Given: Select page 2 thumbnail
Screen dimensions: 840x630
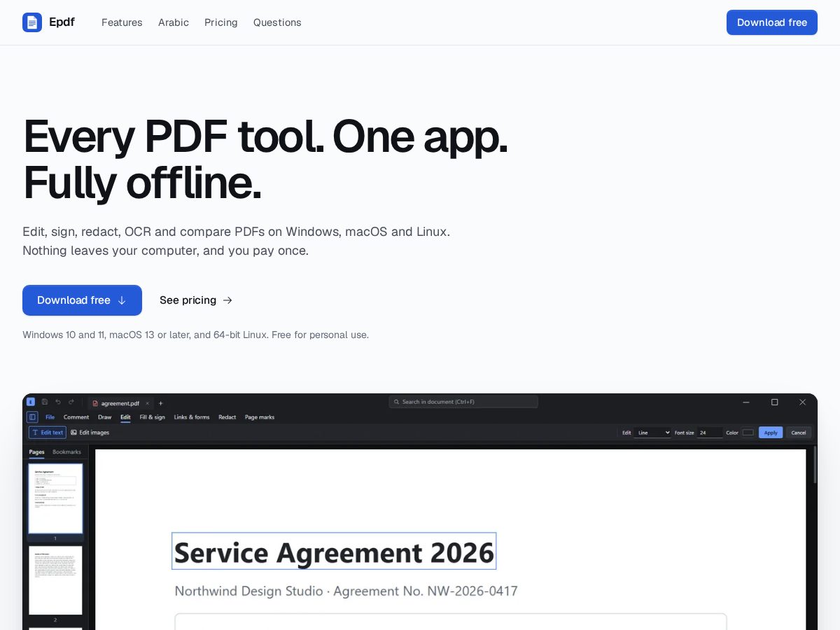Looking at the screenshot, I should [55, 580].
